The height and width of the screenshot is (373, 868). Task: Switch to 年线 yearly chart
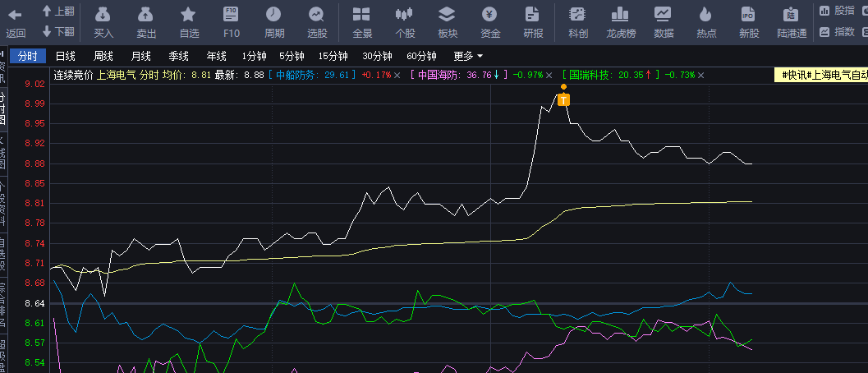[216, 56]
